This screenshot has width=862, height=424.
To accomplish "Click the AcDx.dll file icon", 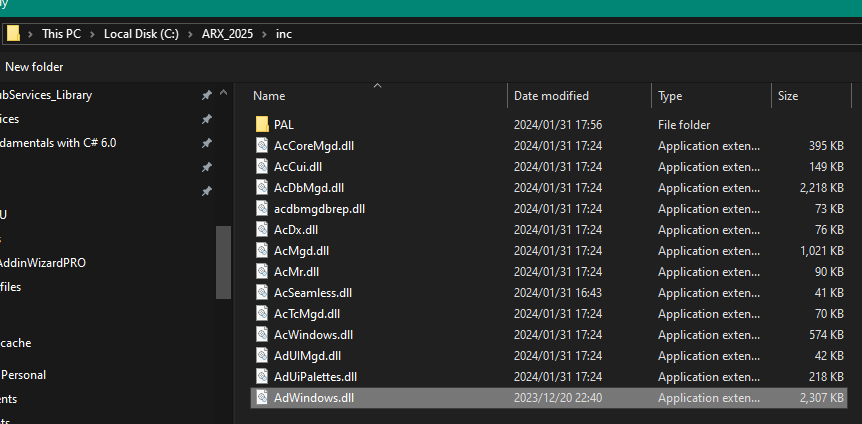I will pos(263,230).
